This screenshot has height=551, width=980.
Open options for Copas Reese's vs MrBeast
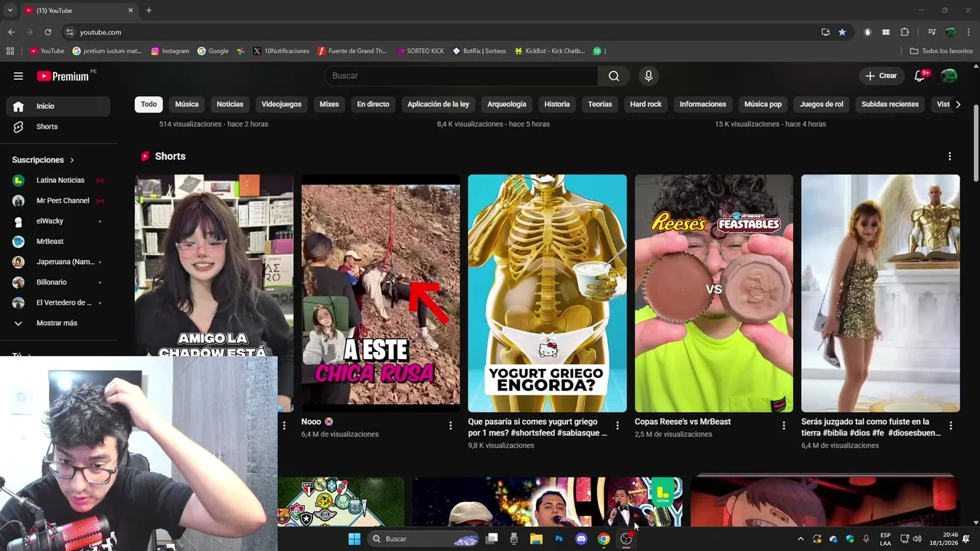tap(783, 425)
